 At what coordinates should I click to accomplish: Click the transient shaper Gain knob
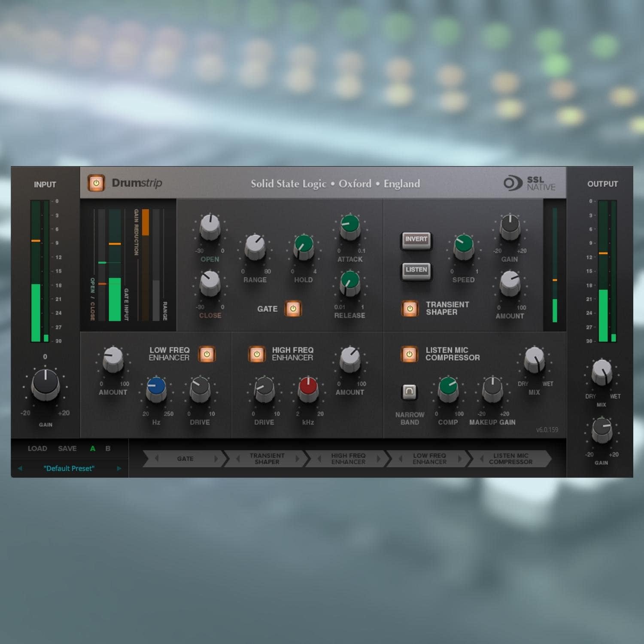pyautogui.click(x=510, y=227)
